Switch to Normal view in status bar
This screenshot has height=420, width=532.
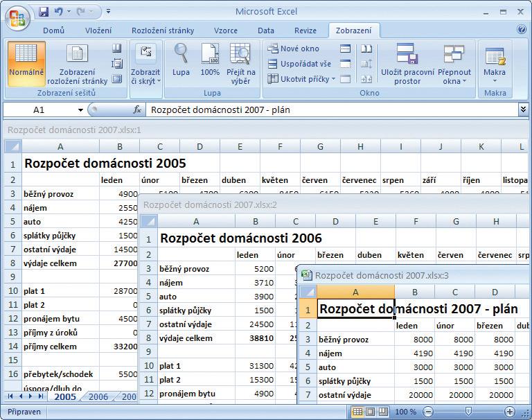(x=357, y=412)
